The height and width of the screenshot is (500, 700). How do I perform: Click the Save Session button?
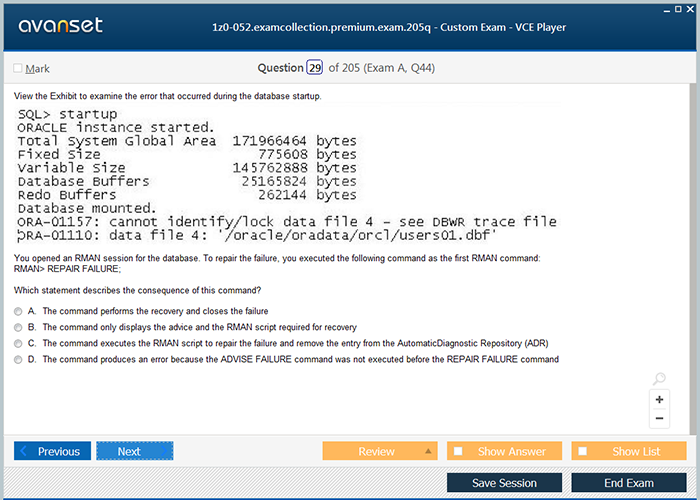504,483
